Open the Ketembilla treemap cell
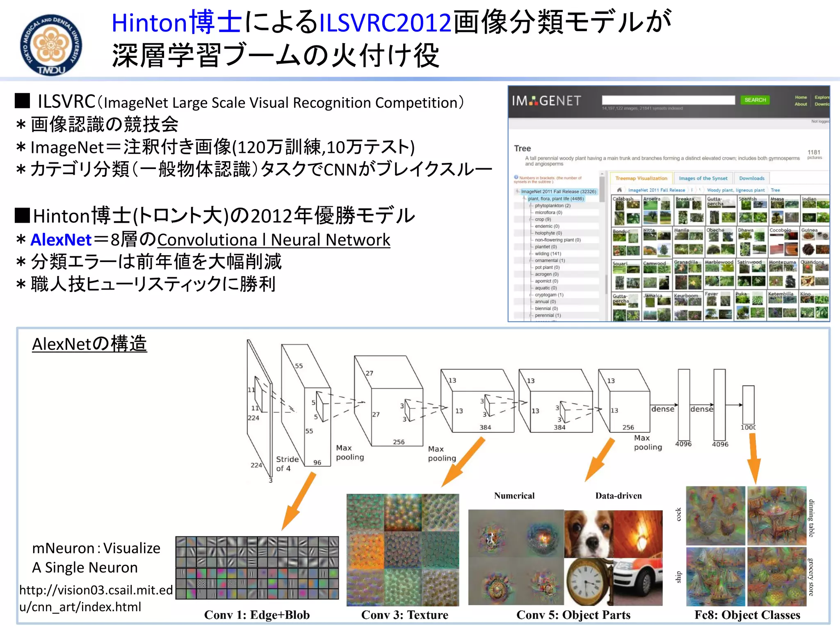This screenshot has height=630, width=840. pos(782,306)
